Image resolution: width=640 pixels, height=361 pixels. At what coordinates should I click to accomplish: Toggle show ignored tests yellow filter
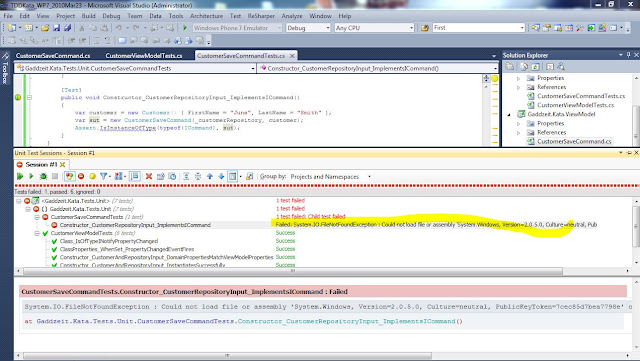pos(92,176)
